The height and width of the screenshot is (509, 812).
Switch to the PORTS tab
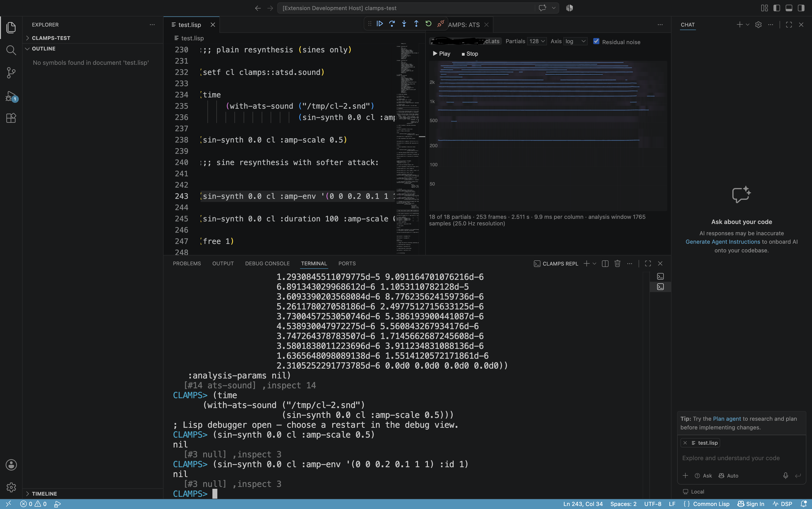(347, 264)
